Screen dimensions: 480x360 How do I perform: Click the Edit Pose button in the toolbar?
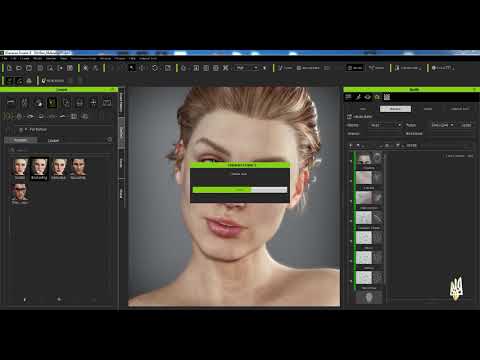[285, 68]
